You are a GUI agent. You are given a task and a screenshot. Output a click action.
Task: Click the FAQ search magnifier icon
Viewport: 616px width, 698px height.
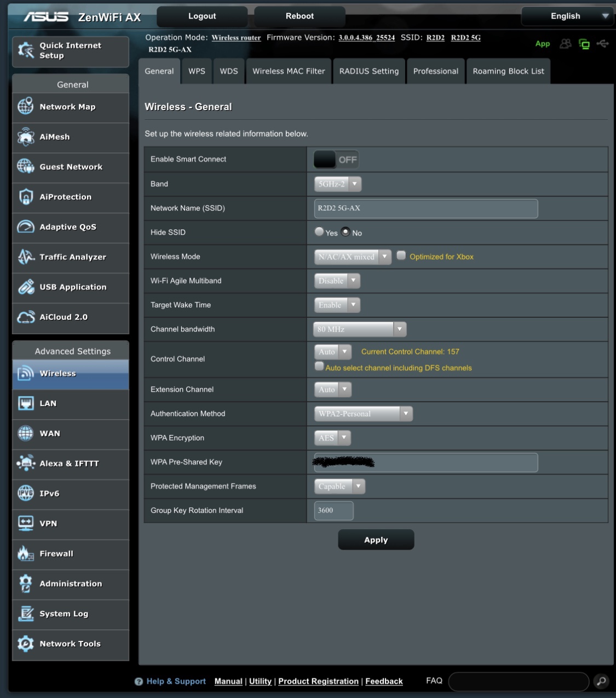(x=601, y=681)
